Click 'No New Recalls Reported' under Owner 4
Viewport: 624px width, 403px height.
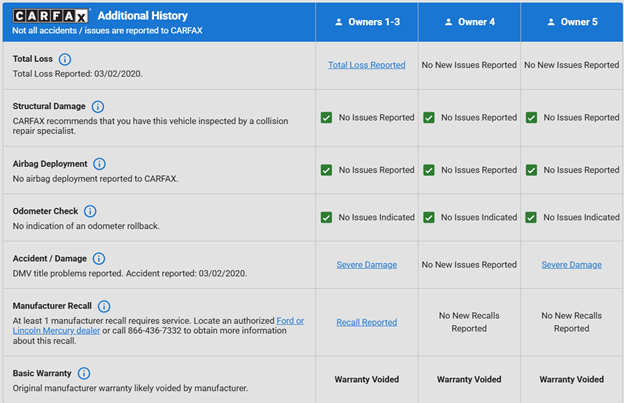click(x=469, y=322)
